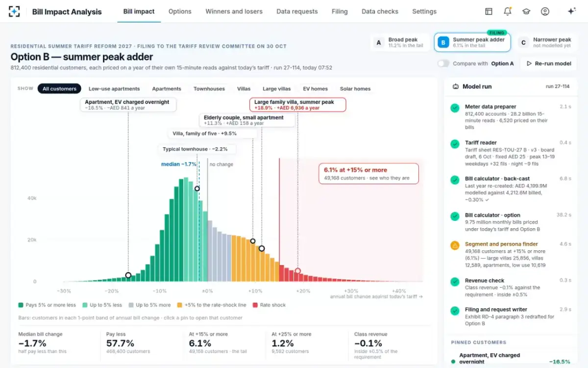Click Pays 5% or more less swatch
This screenshot has width=588, height=368.
click(21, 305)
